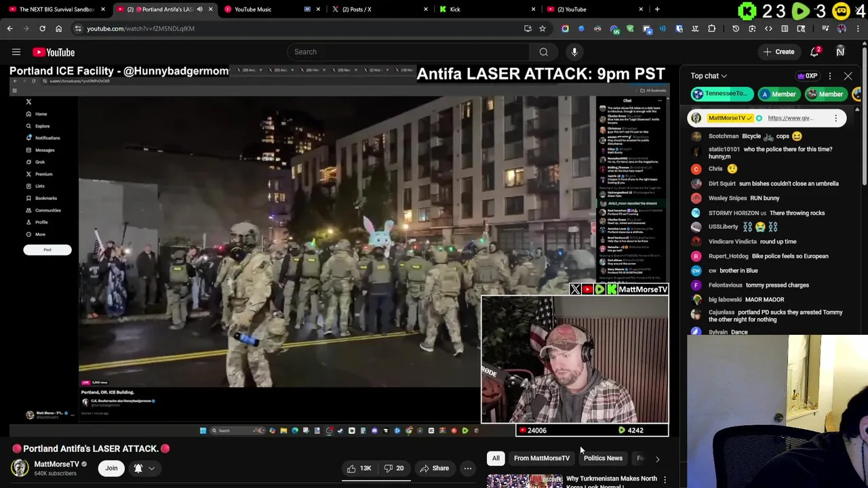The width and height of the screenshot is (868, 488).
Task: Reload the page
Action: coord(42,28)
